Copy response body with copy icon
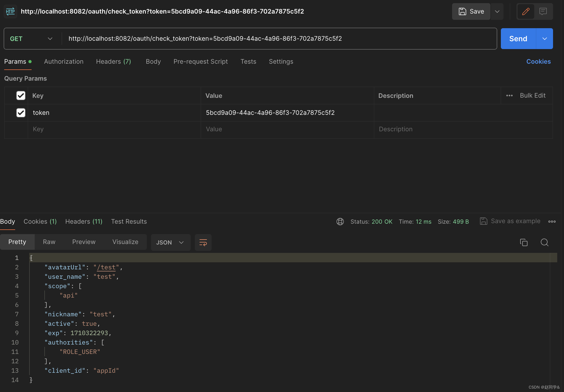 tap(524, 242)
